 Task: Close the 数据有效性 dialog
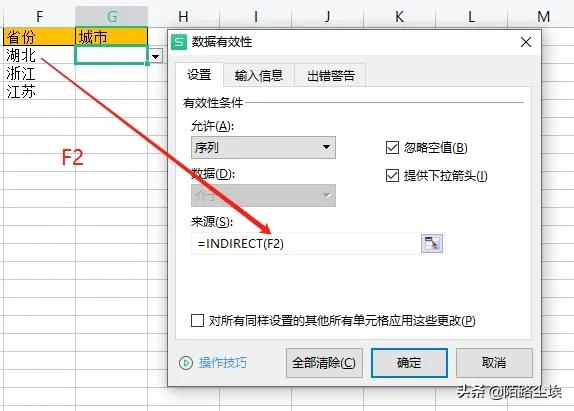526,42
